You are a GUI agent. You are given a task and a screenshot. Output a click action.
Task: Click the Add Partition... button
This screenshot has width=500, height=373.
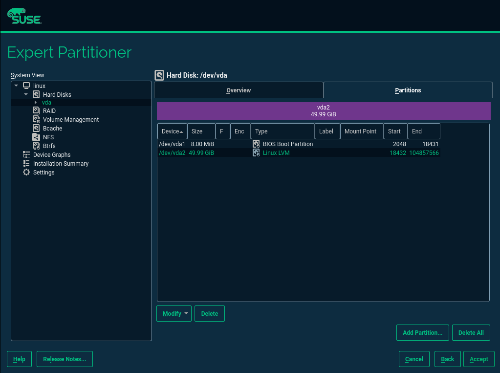[422, 333]
